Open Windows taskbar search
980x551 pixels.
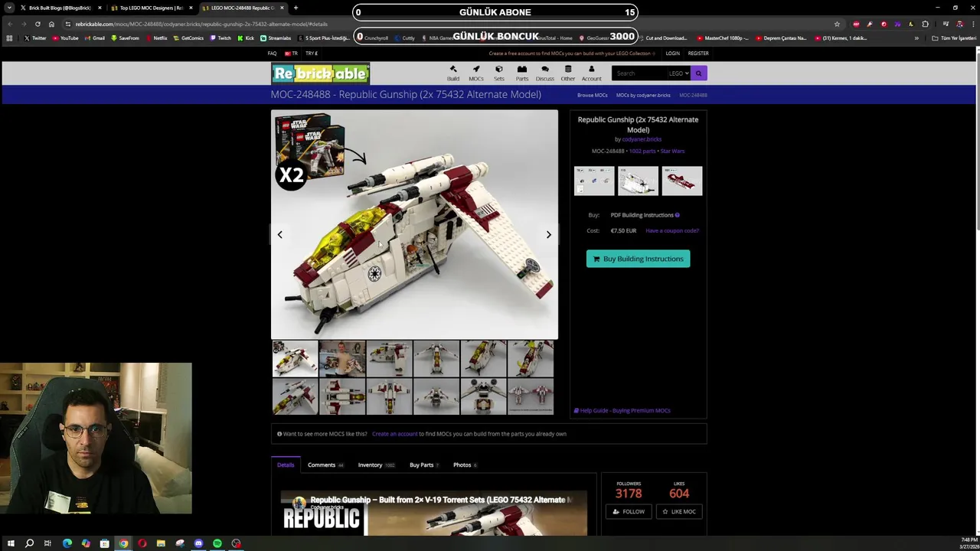[29, 543]
